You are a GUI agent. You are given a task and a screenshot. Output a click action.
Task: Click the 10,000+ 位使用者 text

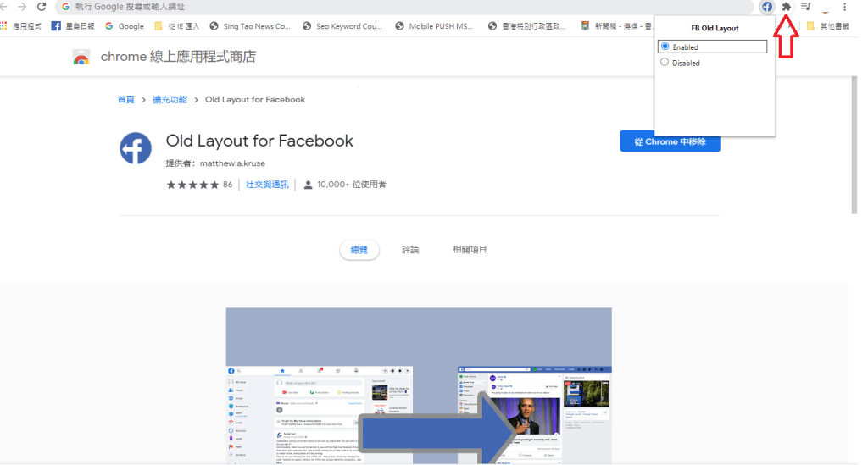(x=352, y=185)
